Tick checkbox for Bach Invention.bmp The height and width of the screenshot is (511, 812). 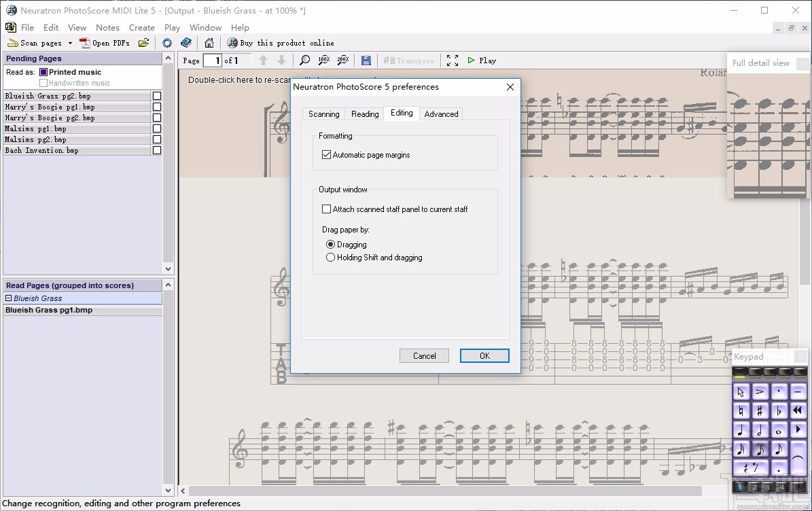(x=157, y=150)
